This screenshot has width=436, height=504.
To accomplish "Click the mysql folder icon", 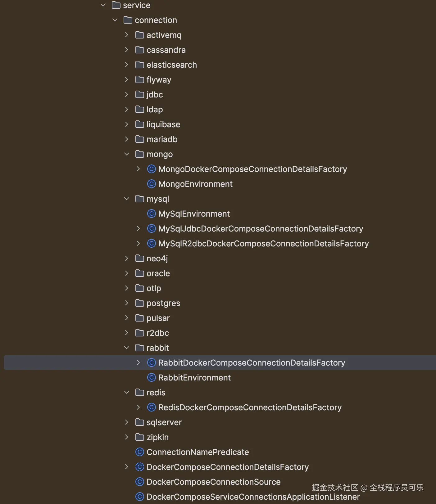I will click(140, 199).
